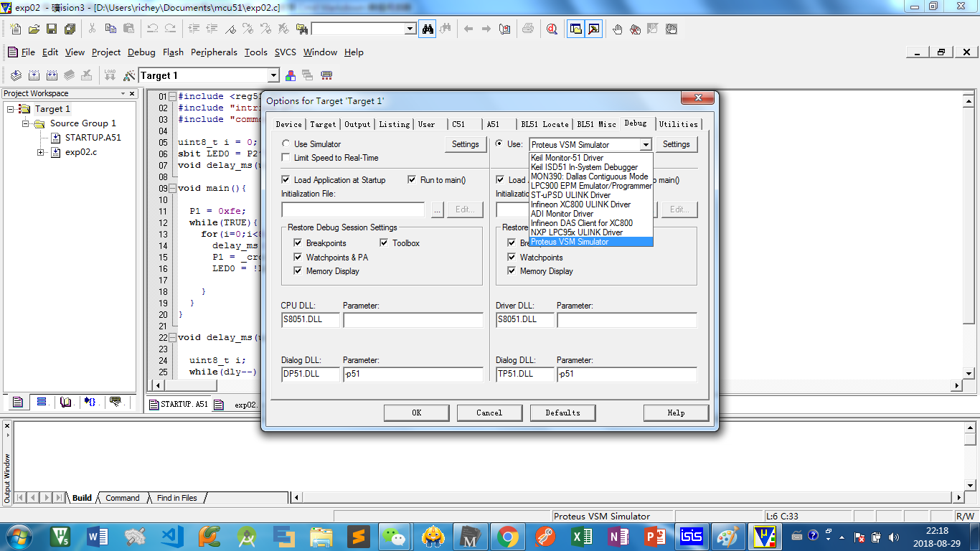This screenshot has height=551, width=980.
Task: Click the Defaults button
Action: (562, 413)
